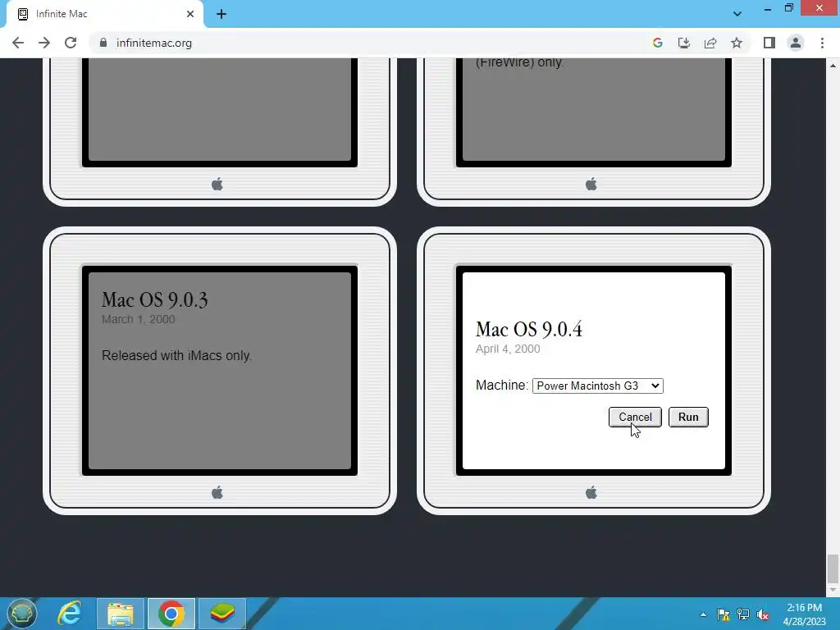Click the Apple logo under Mac OS 9.0.3
840x630 pixels.
tap(217, 492)
